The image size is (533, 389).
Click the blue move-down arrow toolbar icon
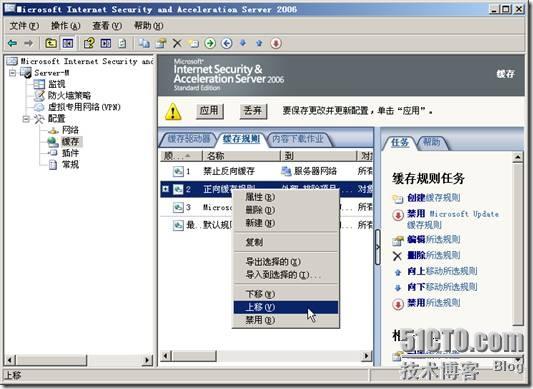click(243, 43)
